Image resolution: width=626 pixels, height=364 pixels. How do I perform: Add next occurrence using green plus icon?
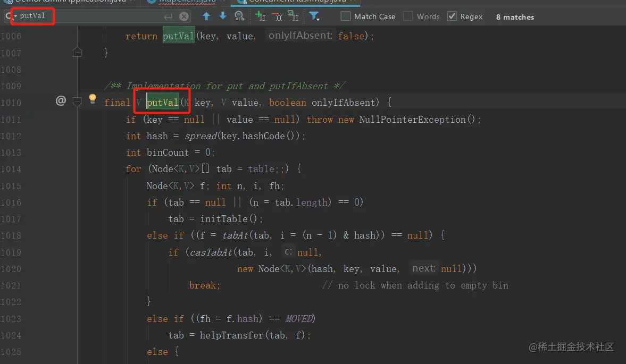[260, 16]
